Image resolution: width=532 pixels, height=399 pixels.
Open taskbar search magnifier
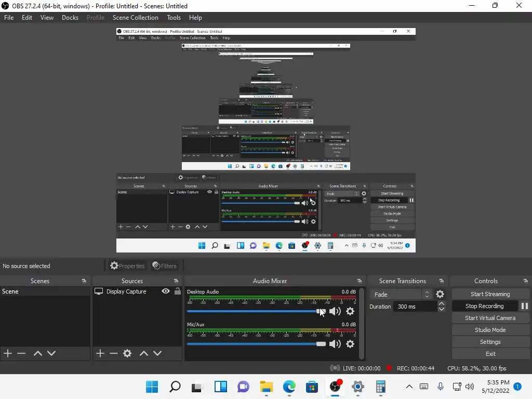coord(175,387)
